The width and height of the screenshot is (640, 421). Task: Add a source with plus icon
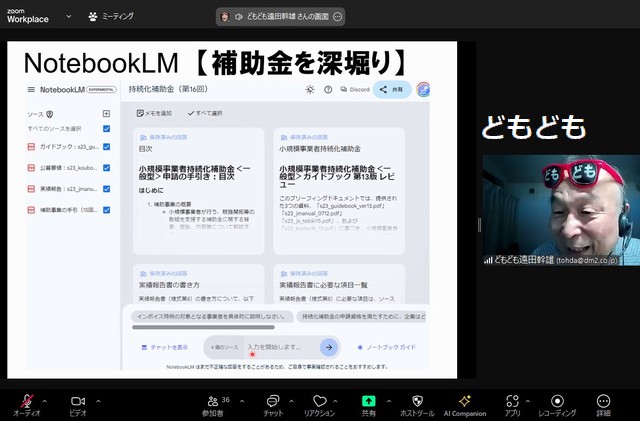click(106, 114)
